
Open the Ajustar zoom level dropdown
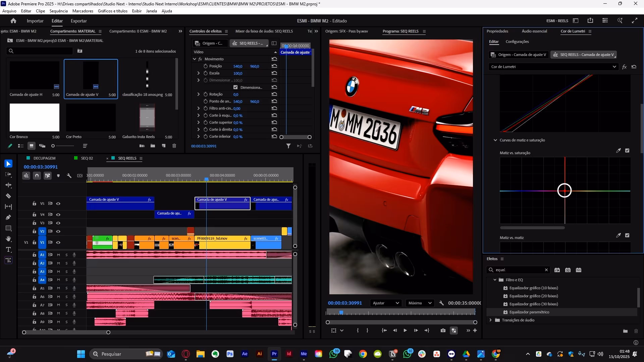(x=386, y=303)
